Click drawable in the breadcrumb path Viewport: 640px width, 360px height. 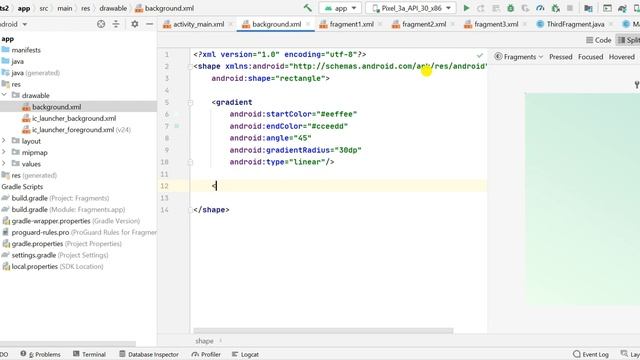coord(113,8)
